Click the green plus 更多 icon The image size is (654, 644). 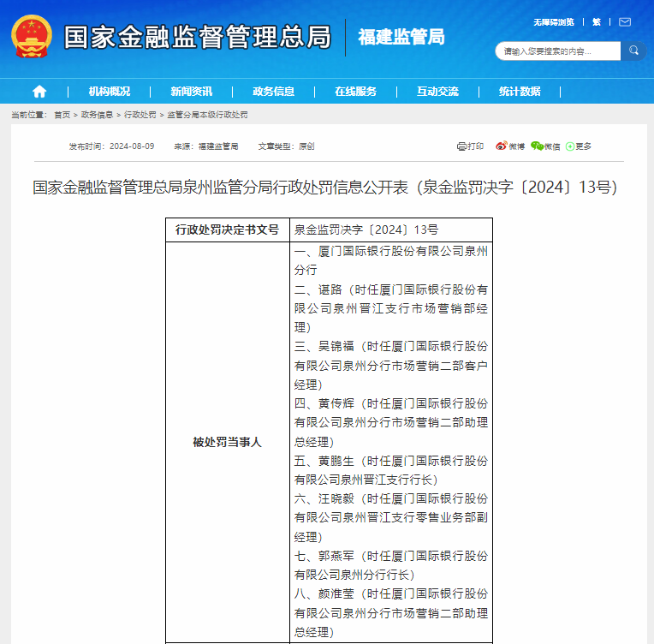coord(570,146)
